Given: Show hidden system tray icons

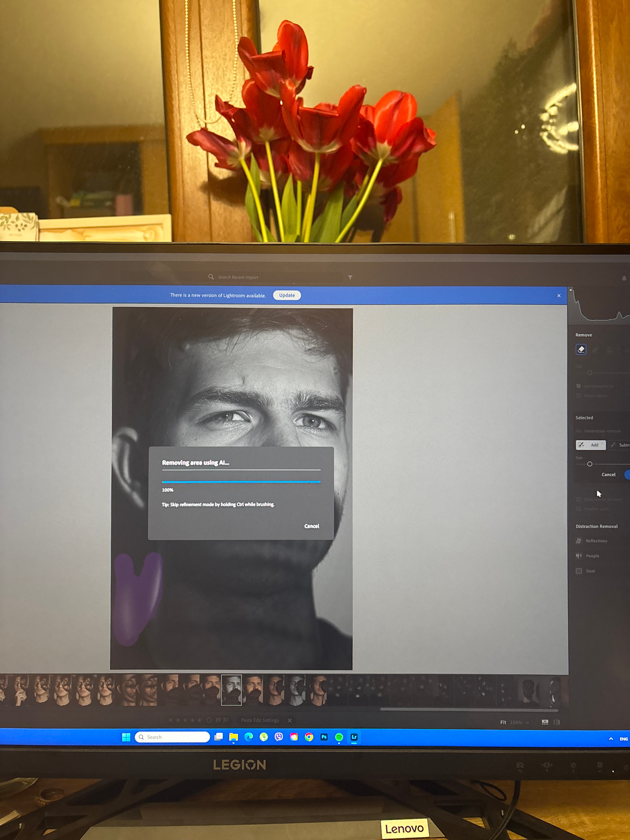Looking at the screenshot, I should point(611,739).
